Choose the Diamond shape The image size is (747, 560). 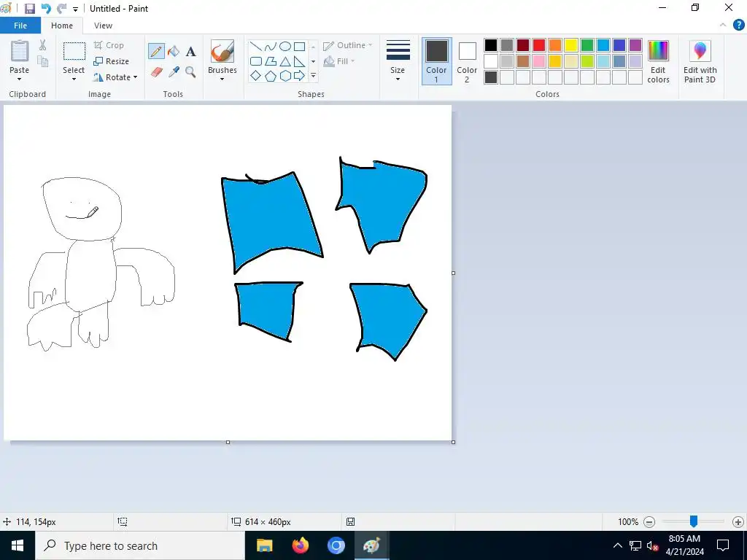coord(256,76)
